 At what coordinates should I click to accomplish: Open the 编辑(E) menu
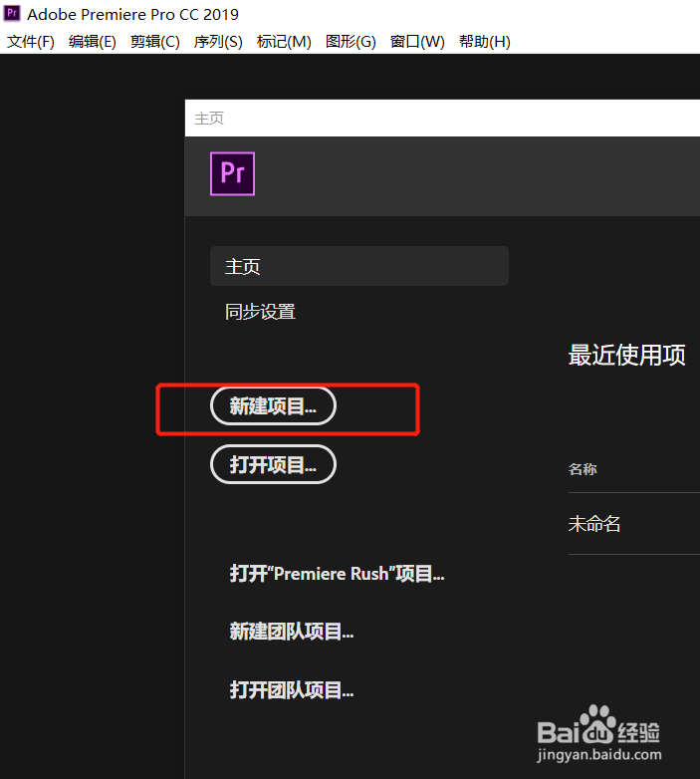pyautogui.click(x=93, y=42)
